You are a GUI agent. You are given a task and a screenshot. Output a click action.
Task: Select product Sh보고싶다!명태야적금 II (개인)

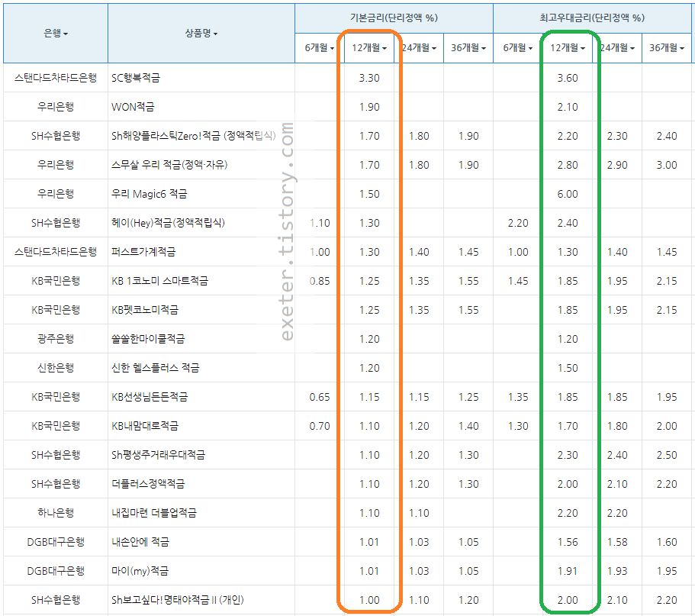pos(178,600)
